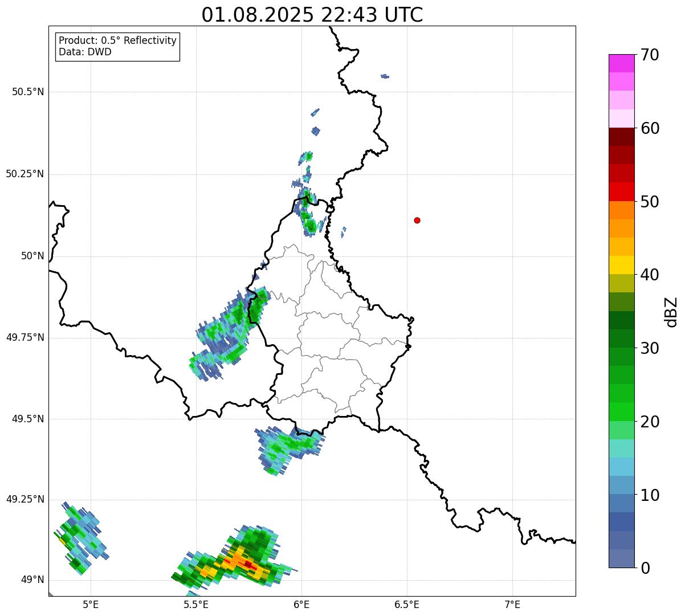Click the 49.25°N latitude label
Image resolution: width=685 pixels, height=616 pixels.
tap(25, 499)
